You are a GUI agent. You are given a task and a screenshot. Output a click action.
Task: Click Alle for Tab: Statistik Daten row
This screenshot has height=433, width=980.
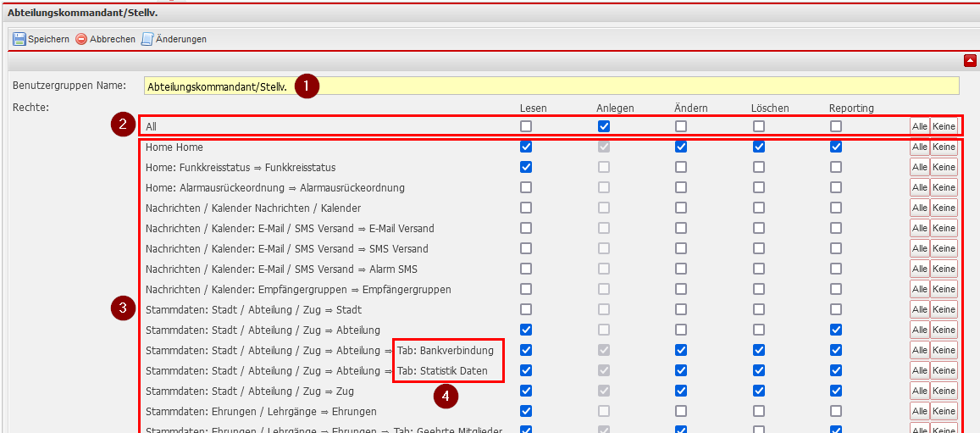tap(919, 370)
